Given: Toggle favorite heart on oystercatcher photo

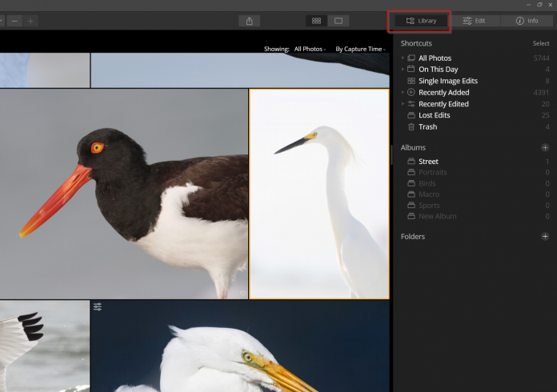Looking at the screenshot, I should (242, 293).
